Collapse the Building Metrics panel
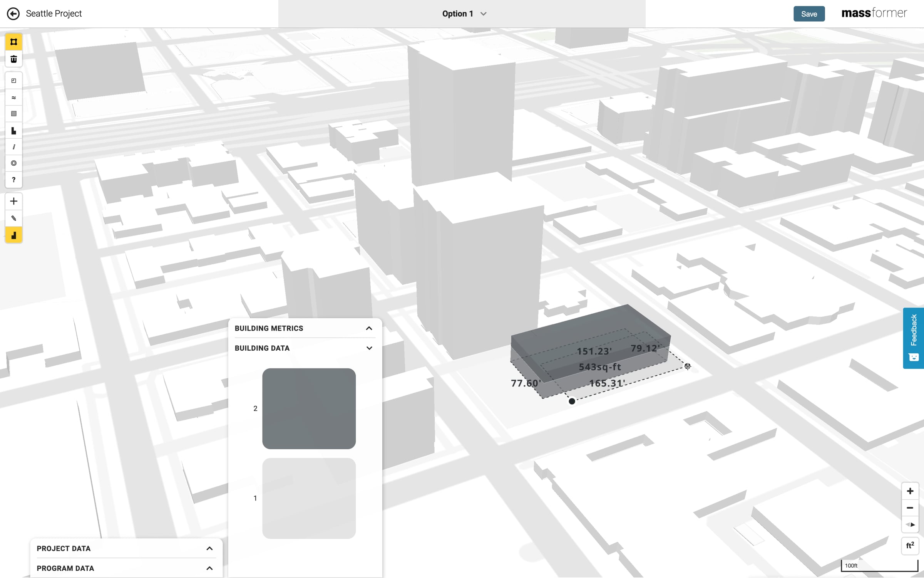The height and width of the screenshot is (578, 924). [369, 328]
